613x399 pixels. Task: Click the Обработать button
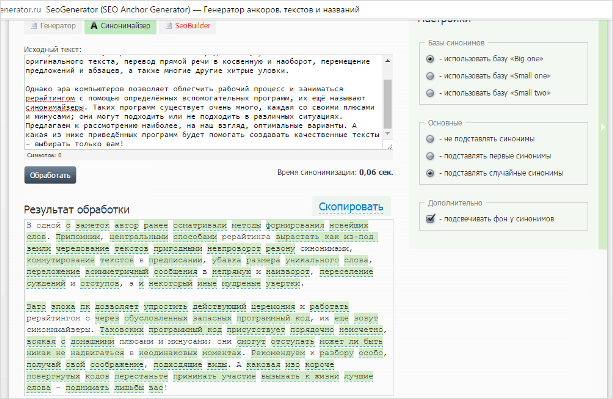pos(50,175)
